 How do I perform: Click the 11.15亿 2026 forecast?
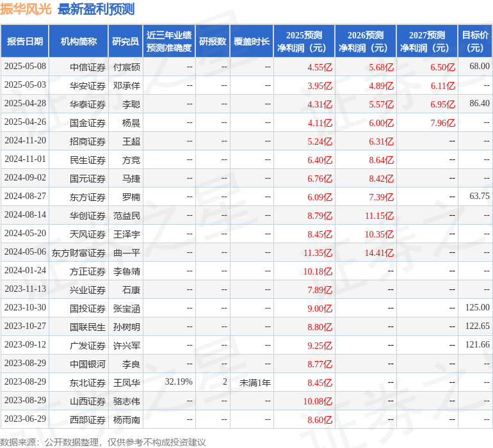379,216
